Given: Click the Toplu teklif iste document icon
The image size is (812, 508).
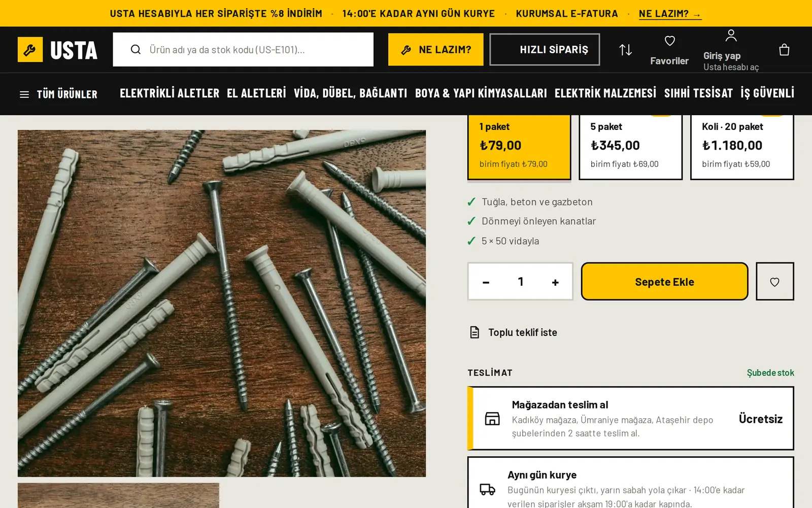Looking at the screenshot, I should click(475, 332).
